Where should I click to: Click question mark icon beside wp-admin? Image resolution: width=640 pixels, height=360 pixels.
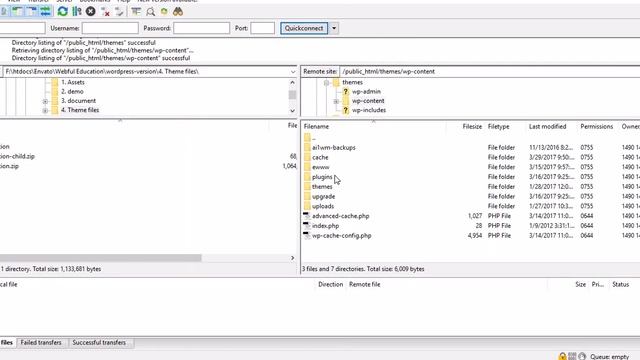click(346, 91)
